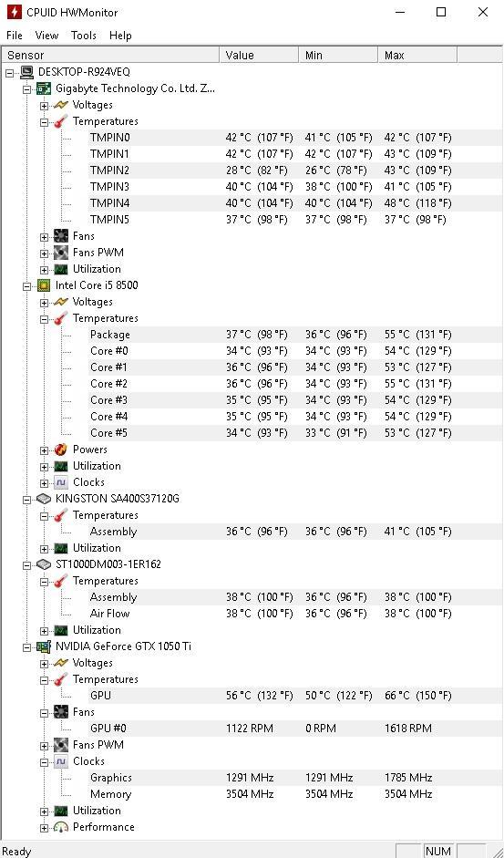Click the waveform icon beside Intel Clocks
Viewport: 504px width, 858px height.
click(x=61, y=482)
